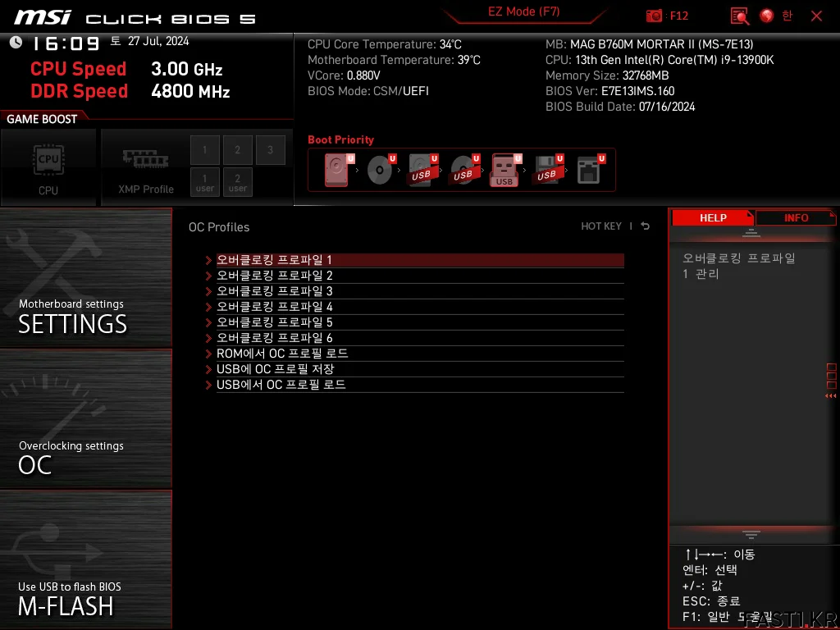The image size is (840, 630).
Task: Click the BIOS Mode CSM/UEFI text
Action: coord(368,91)
